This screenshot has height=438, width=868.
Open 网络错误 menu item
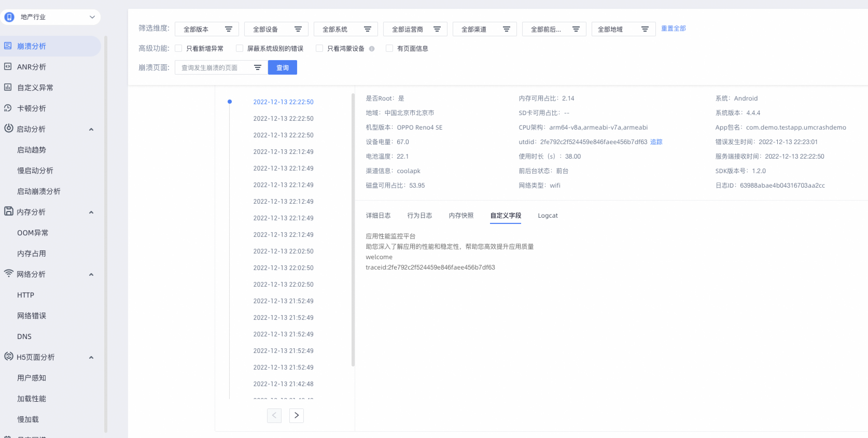[32, 316]
